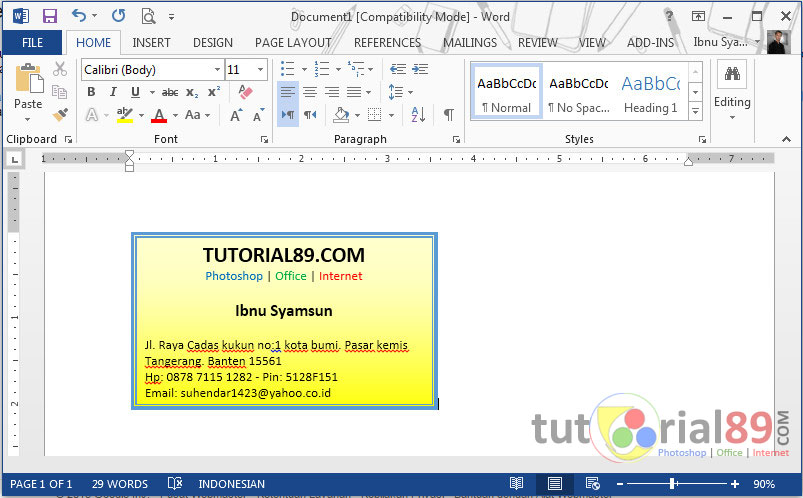
Task: Open the Font dialog launcher
Action: pos(264,139)
